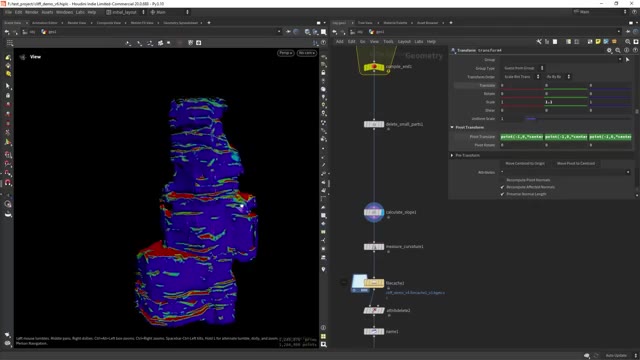
Task: Click Move Centroid to Origin button
Action: click(x=525, y=164)
